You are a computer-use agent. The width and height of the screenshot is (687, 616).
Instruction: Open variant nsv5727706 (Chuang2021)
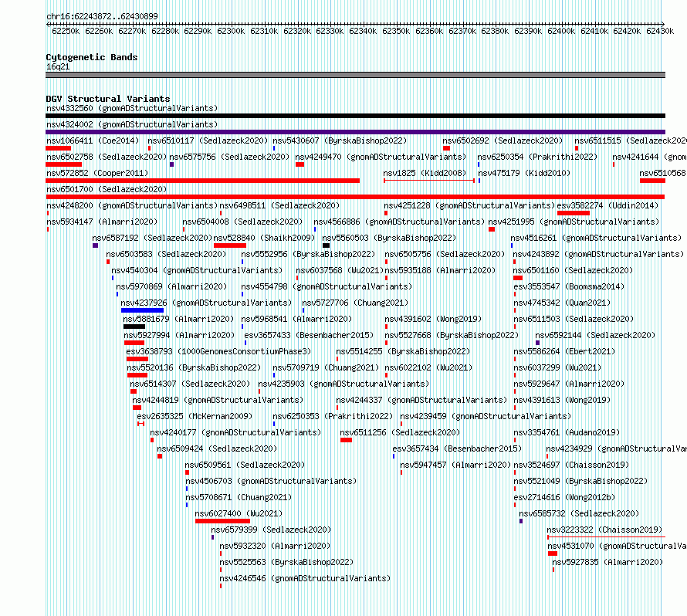(355, 303)
